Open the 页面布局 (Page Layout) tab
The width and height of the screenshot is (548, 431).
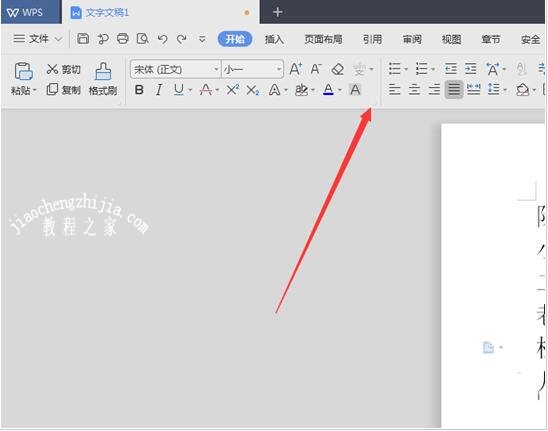[323, 39]
